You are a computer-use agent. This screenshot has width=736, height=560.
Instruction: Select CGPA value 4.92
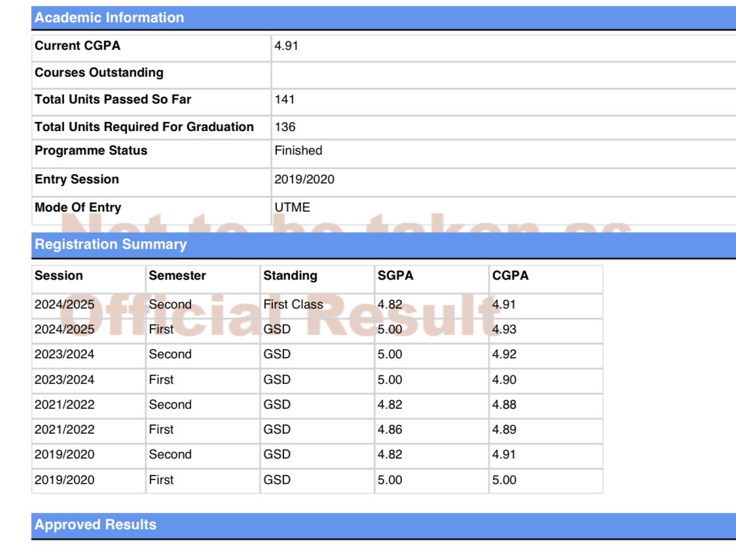click(504, 354)
